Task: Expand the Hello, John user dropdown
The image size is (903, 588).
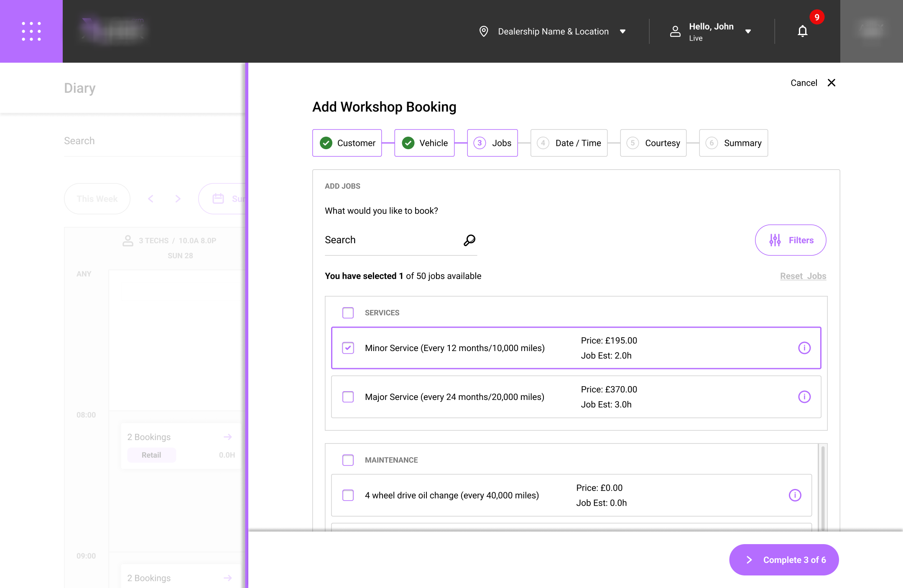Action: coord(748,31)
